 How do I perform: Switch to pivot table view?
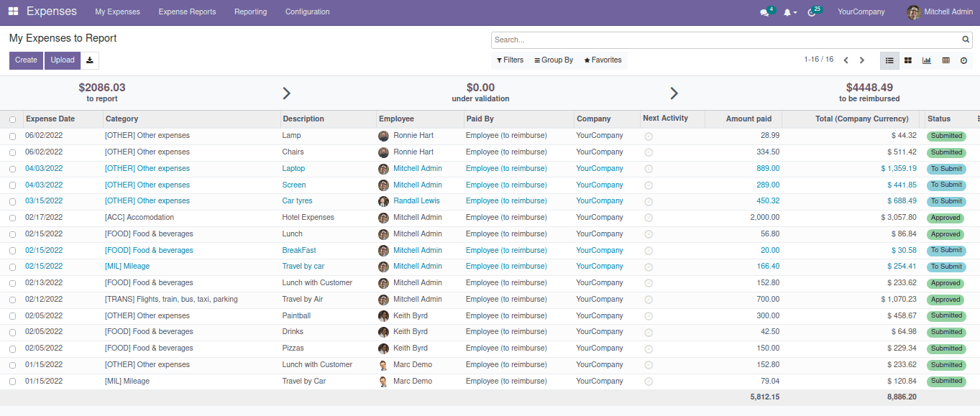pos(945,60)
